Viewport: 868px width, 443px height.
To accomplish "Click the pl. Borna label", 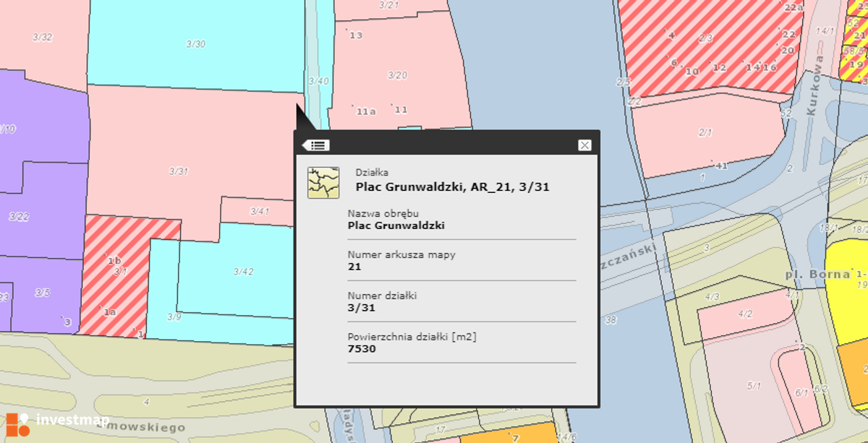I will pyautogui.click(x=817, y=275).
